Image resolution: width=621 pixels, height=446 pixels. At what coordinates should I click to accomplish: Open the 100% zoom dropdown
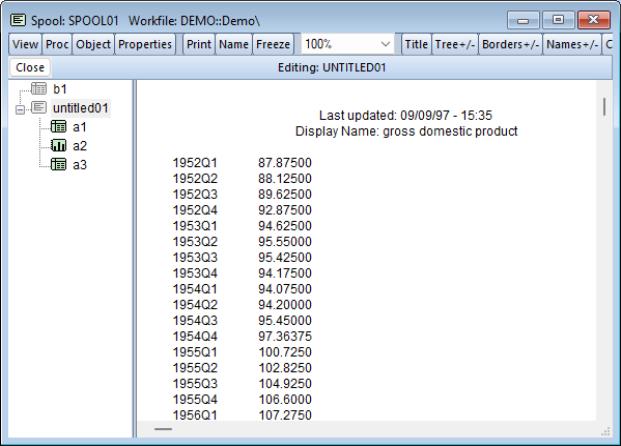[x=386, y=45]
